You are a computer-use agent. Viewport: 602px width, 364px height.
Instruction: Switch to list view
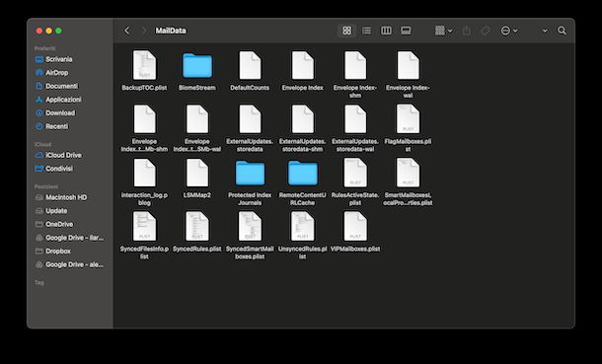(367, 31)
